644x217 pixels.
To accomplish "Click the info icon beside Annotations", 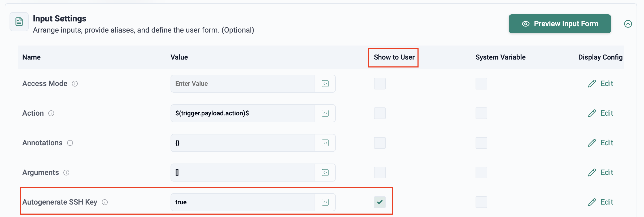I will (x=70, y=143).
